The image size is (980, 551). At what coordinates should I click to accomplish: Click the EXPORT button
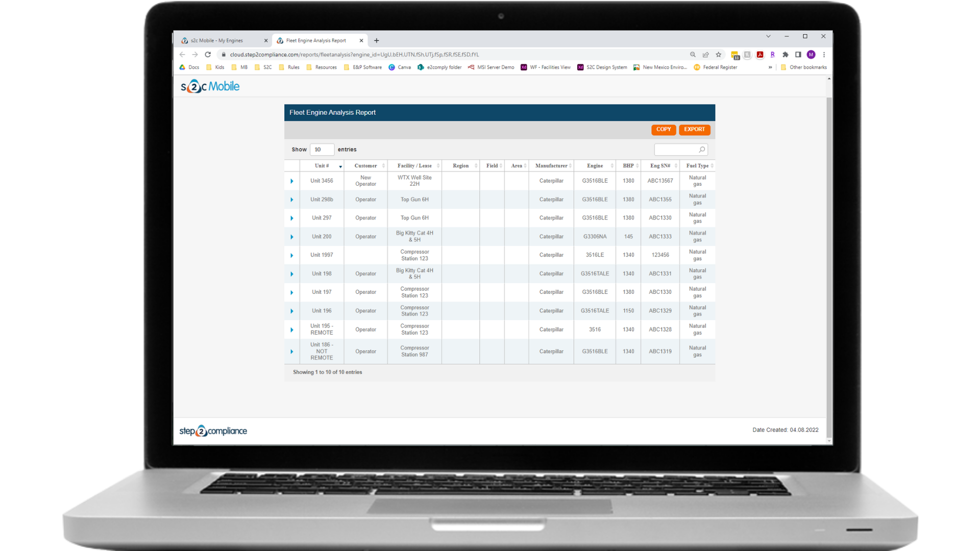[x=694, y=129]
